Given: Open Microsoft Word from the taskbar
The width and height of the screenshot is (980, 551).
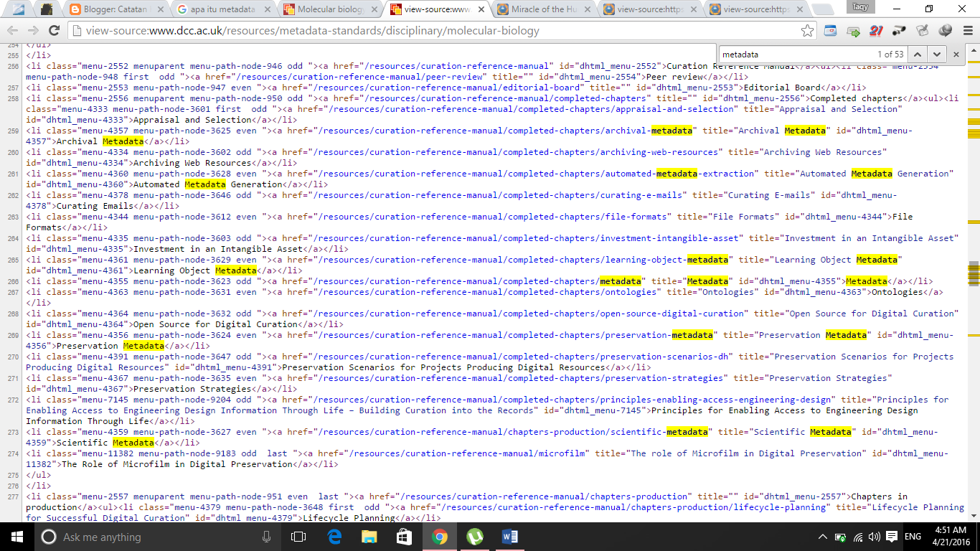Looking at the screenshot, I should tap(510, 536).
